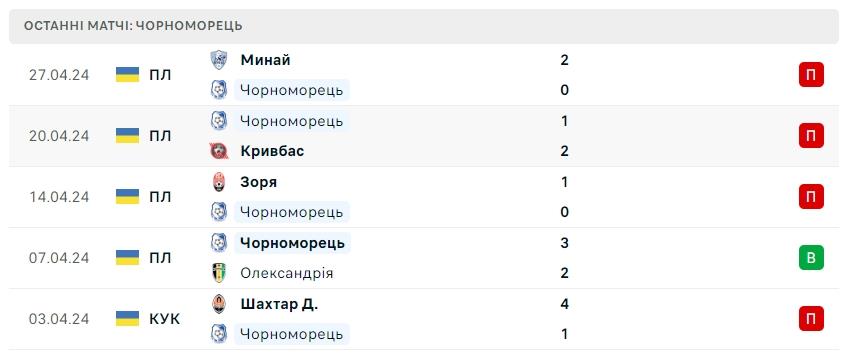Click the Останні матчі: Чорноморець header
Viewport: 846px width, 360px height.
(133, 25)
